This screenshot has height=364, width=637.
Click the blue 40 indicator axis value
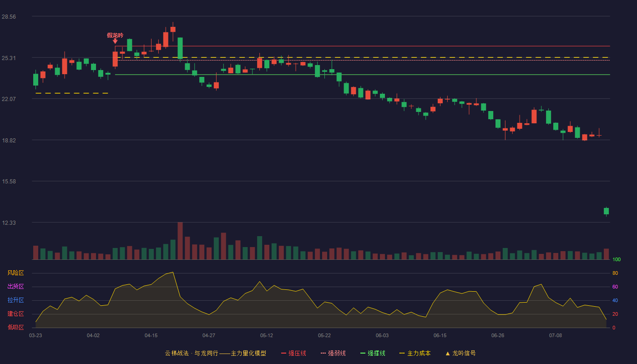point(615,300)
